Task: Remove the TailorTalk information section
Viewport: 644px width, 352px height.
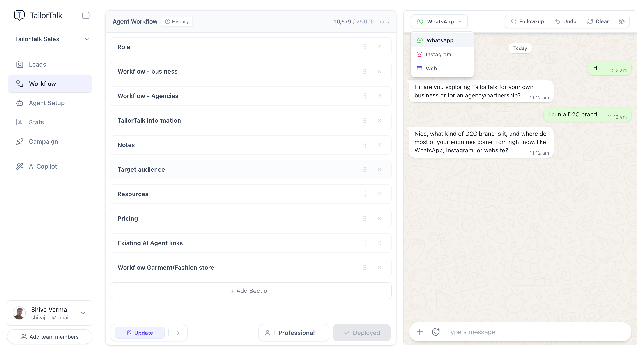Action: 379,120
